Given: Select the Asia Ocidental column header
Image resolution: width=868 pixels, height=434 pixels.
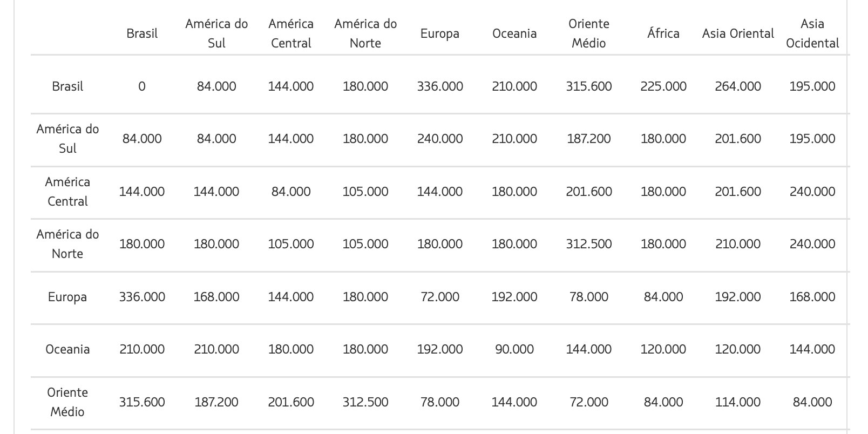Looking at the screenshot, I should point(812,33).
